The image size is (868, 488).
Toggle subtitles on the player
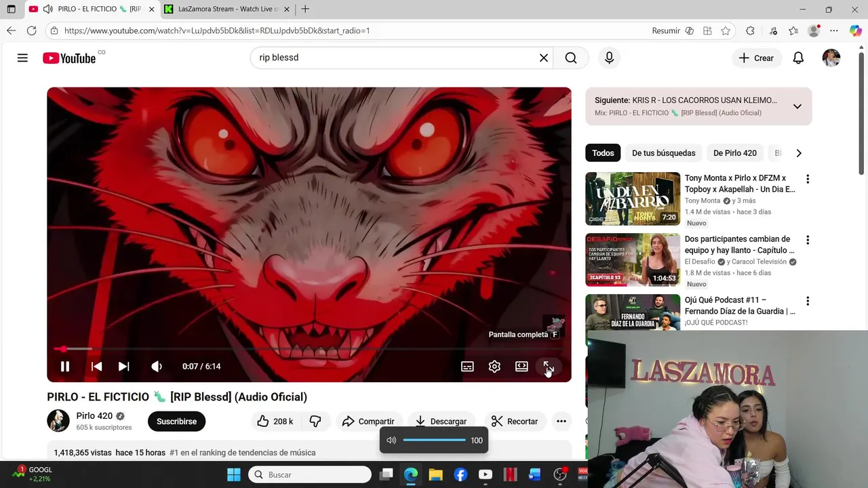467,366
